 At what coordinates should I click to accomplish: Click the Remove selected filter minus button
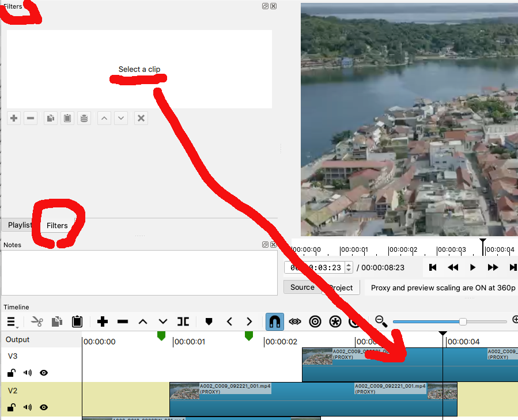[x=31, y=118]
